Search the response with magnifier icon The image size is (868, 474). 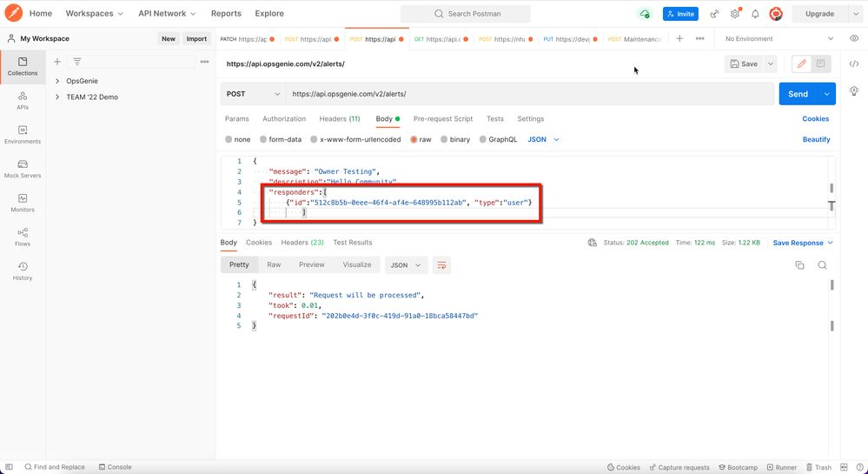[822, 265]
